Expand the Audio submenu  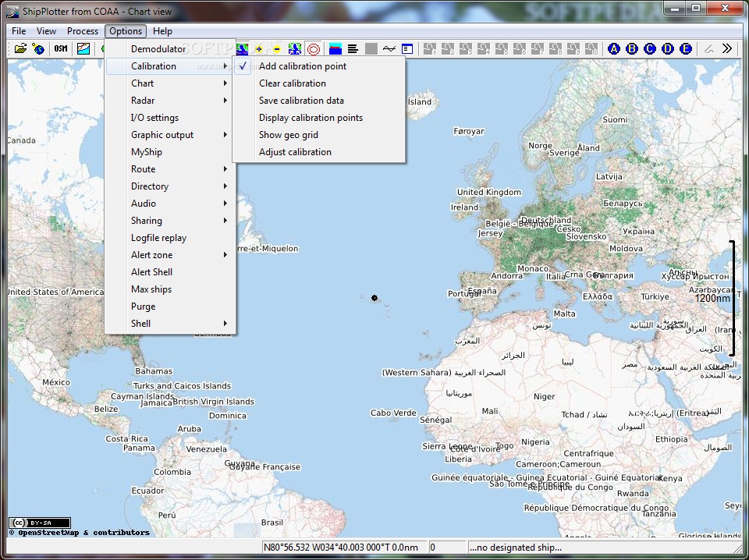(170, 204)
